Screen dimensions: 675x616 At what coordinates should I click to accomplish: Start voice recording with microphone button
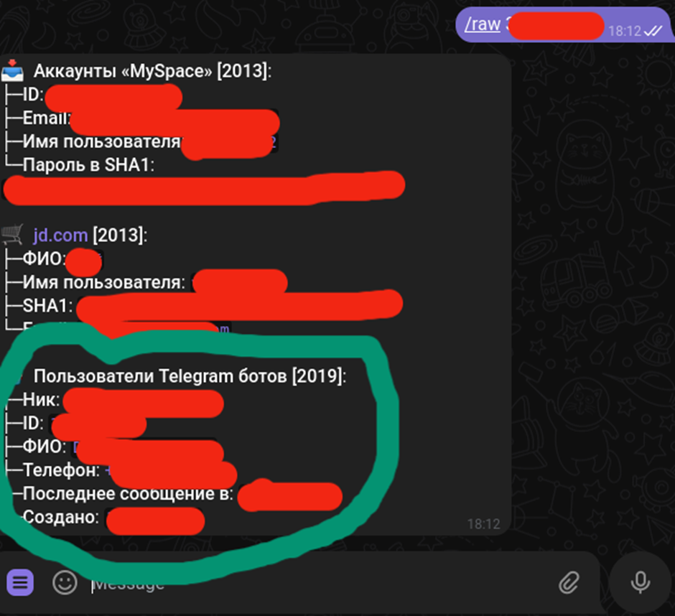click(x=640, y=582)
